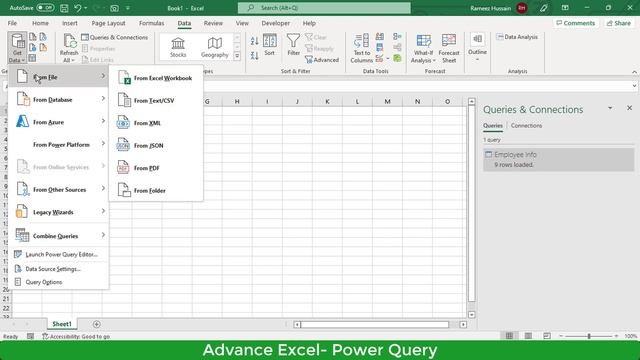
Task: Choose From Excel Workbook option
Action: (x=156, y=78)
